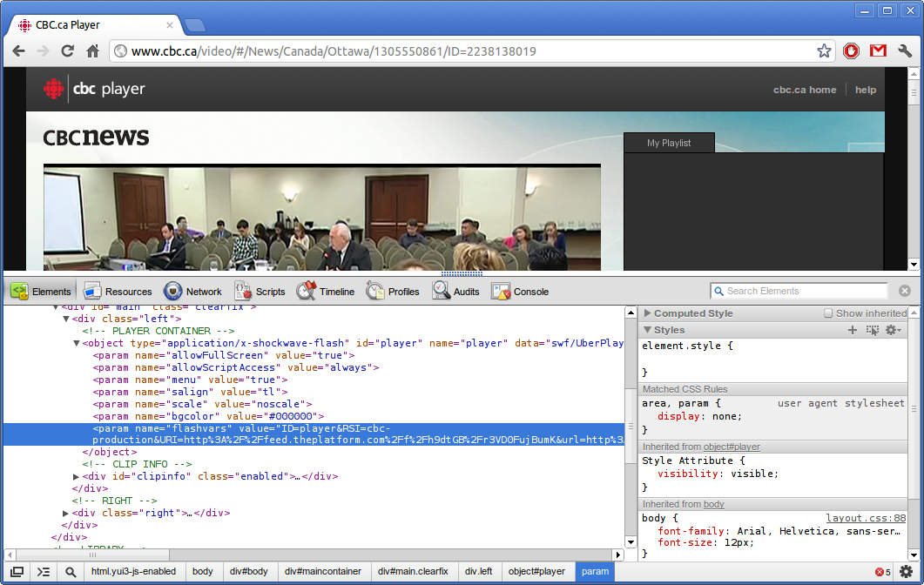This screenshot has width=924, height=585.
Task: Click the address bar URL
Action: click(x=334, y=51)
